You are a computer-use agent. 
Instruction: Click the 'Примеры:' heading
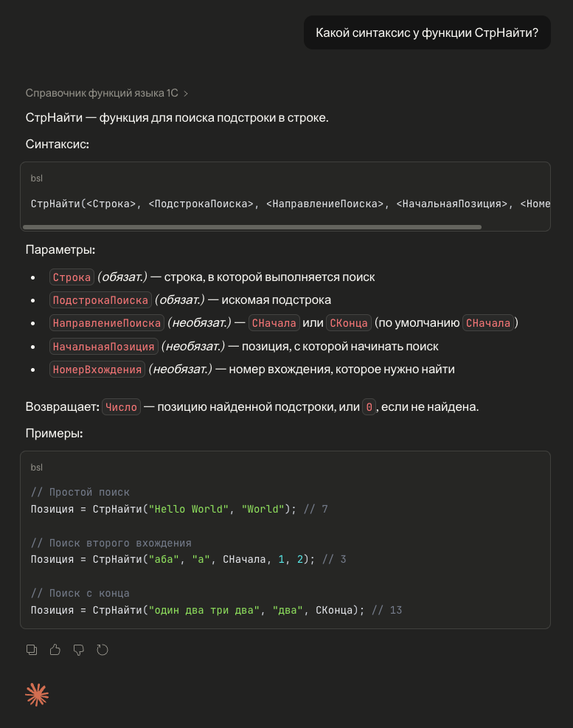pyautogui.click(x=54, y=433)
